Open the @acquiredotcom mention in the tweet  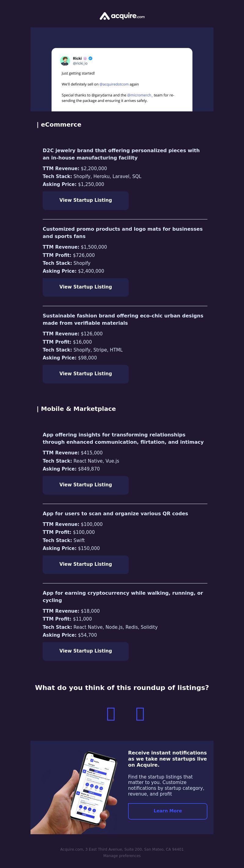(114, 84)
